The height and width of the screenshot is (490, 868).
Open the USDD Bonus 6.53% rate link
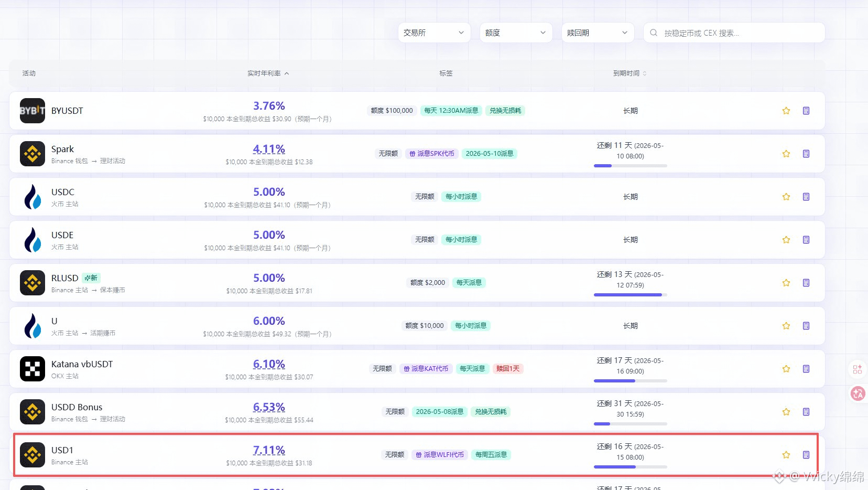[269, 407]
